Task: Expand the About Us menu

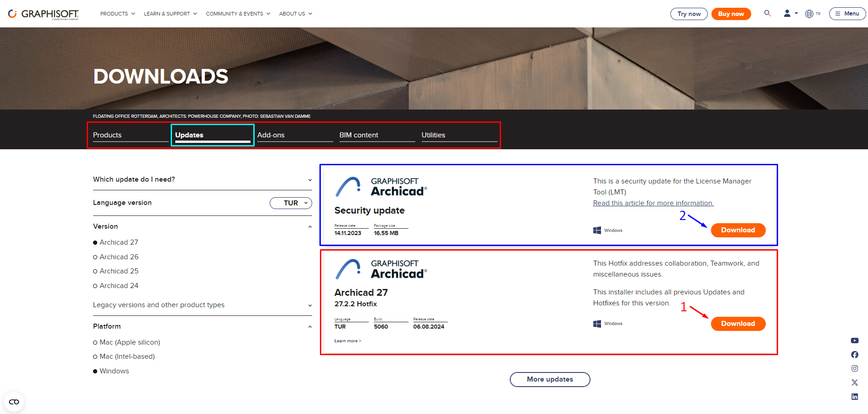Action: click(296, 14)
